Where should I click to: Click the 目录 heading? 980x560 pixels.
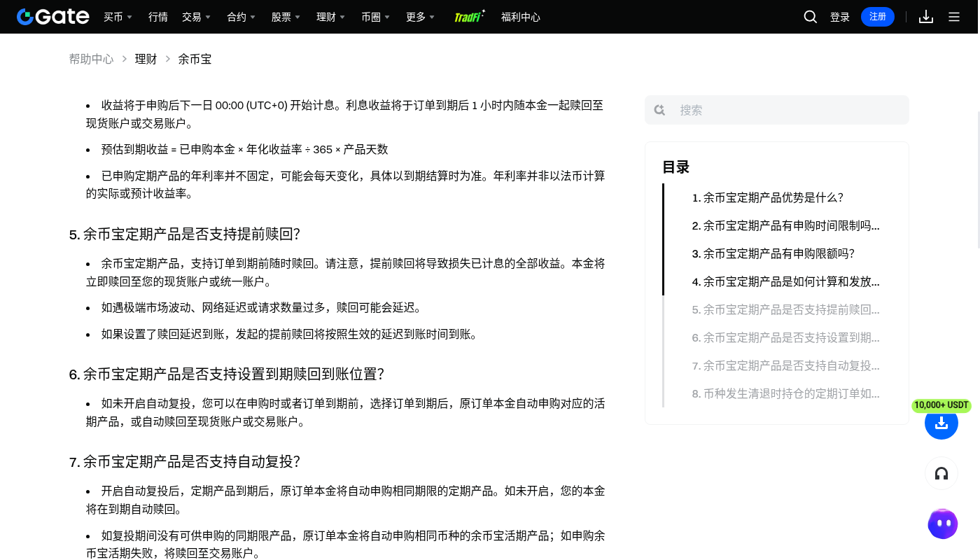[x=676, y=167]
